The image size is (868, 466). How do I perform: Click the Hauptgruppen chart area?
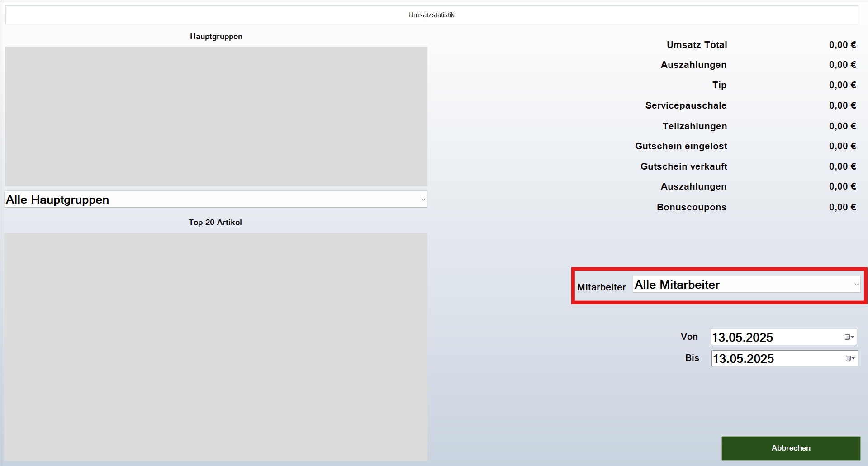click(x=216, y=116)
